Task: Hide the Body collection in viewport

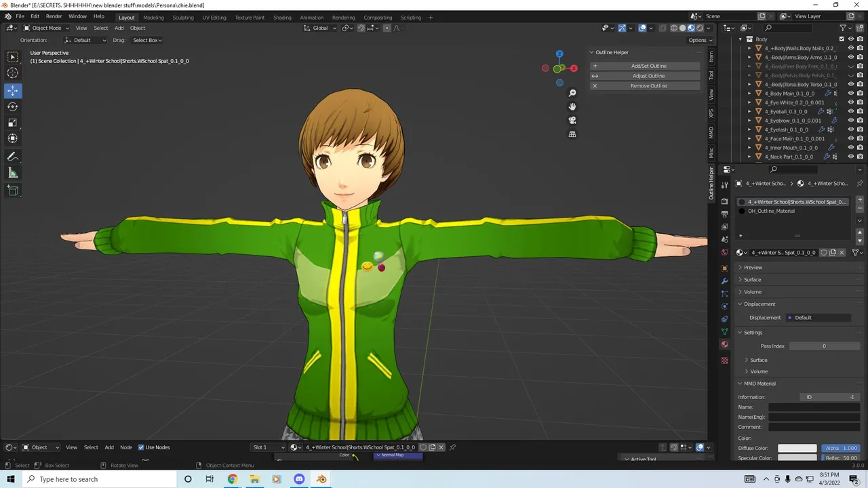Action: tap(851, 39)
